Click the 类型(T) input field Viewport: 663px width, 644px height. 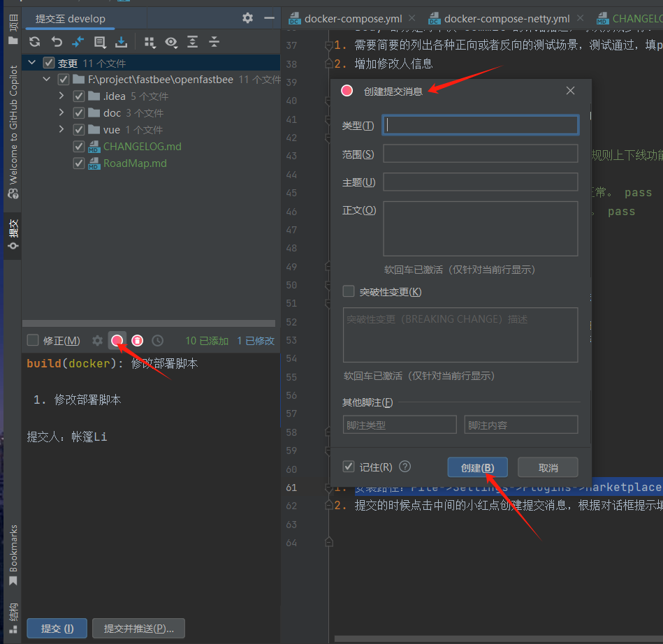tap(480, 125)
